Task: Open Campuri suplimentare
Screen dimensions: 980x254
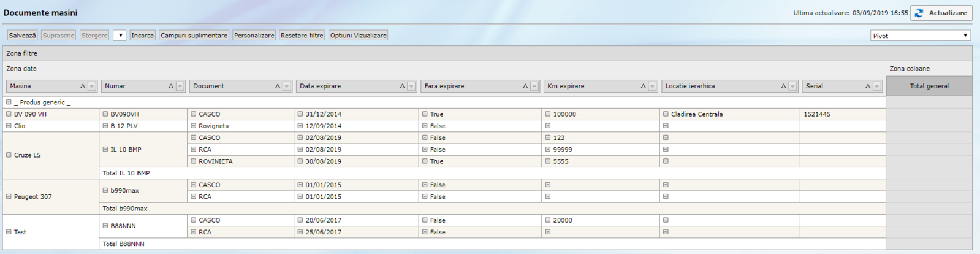Action: click(x=194, y=36)
